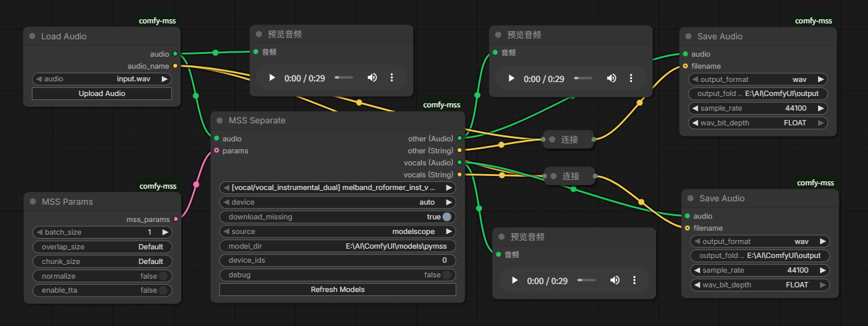The width and height of the screenshot is (868, 326).
Task: Click the Load Audio 'audio_name' output socket
Action: click(175, 66)
